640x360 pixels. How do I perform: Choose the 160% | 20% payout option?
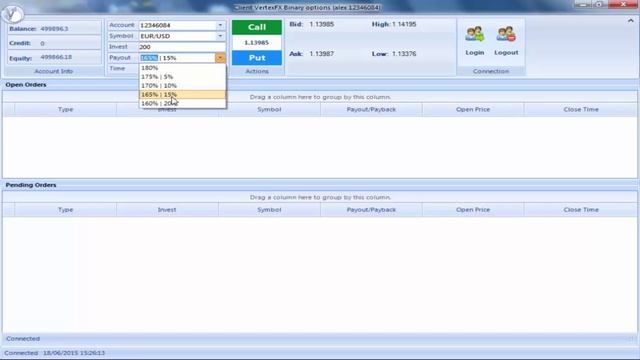[x=182, y=104]
